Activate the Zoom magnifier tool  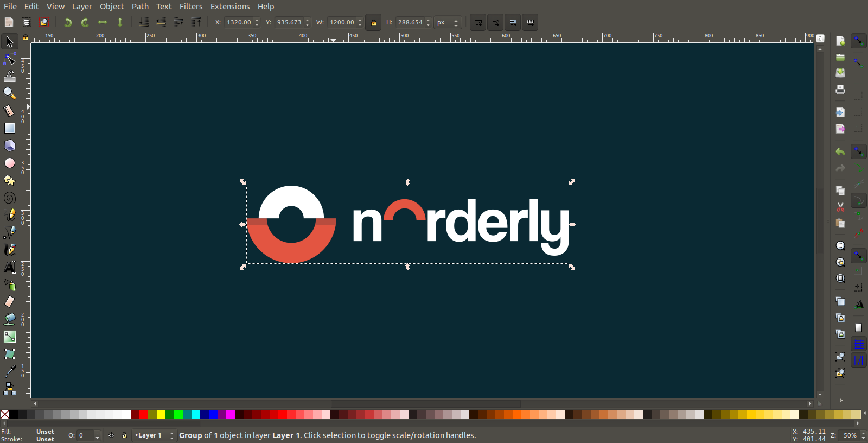[10, 93]
